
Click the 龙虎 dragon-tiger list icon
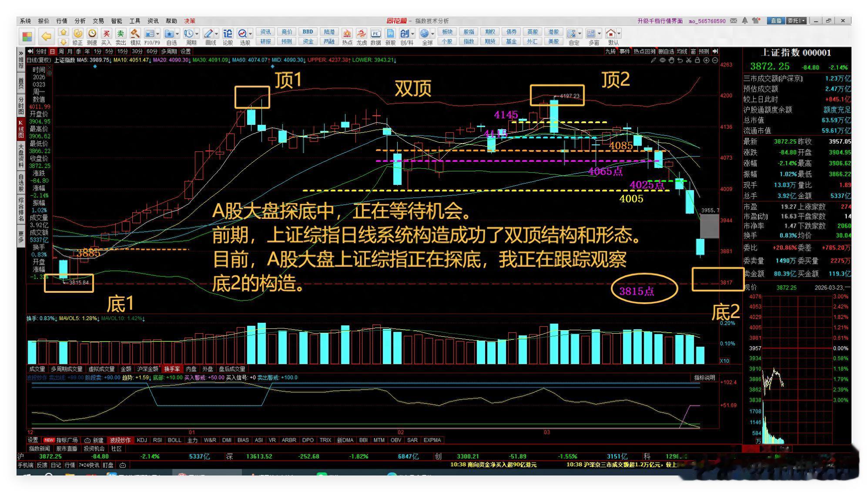coord(361,34)
